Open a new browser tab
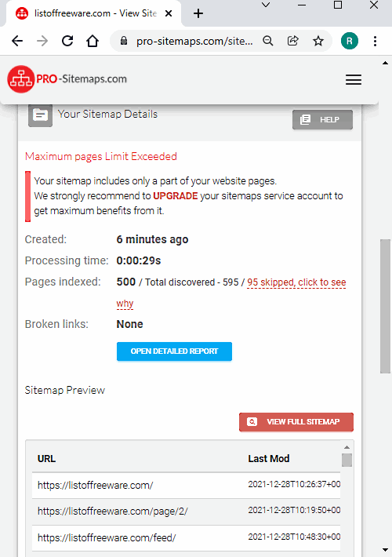392x557 pixels. [198, 13]
